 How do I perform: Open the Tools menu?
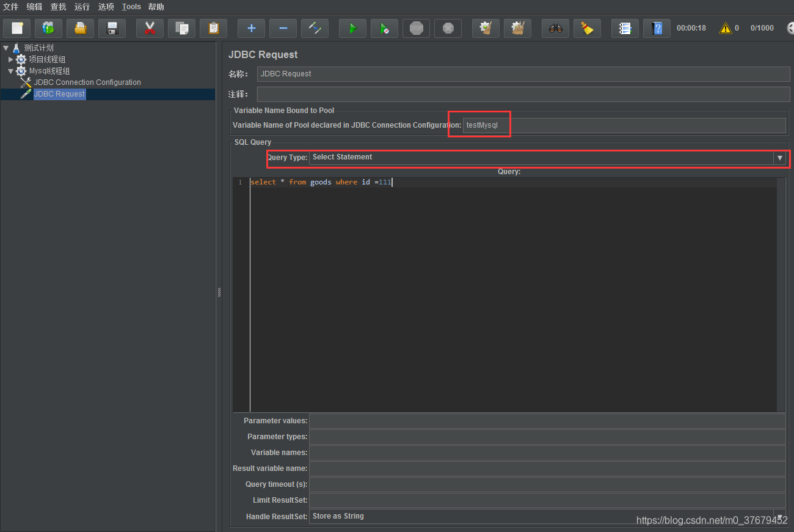131,7
